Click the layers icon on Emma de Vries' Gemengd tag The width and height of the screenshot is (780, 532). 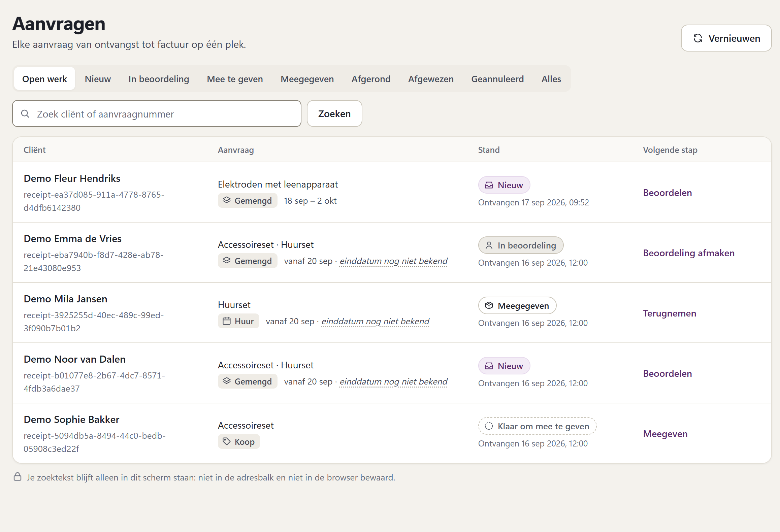[x=227, y=261]
